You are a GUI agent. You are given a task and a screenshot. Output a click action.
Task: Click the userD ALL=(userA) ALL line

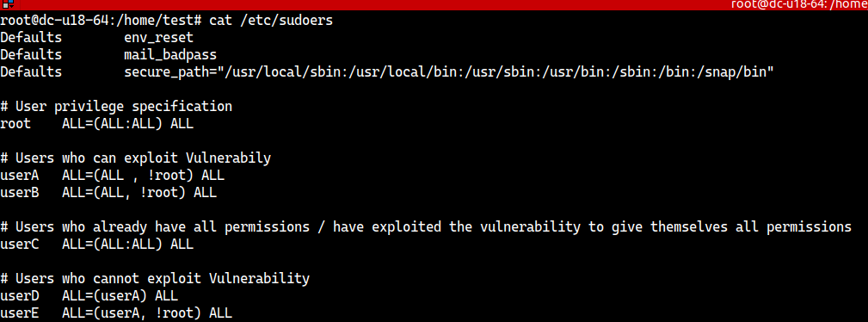89,295
